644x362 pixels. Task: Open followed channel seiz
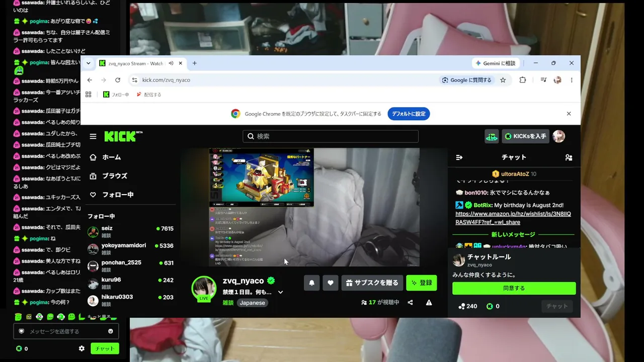click(x=130, y=231)
